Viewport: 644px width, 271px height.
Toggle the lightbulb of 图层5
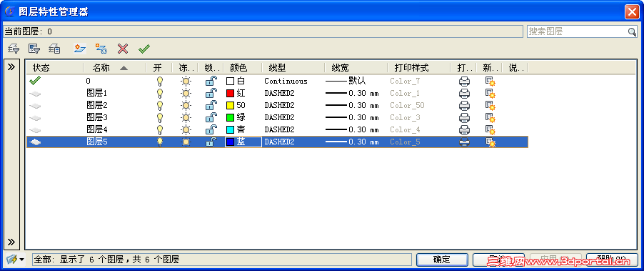point(160,142)
